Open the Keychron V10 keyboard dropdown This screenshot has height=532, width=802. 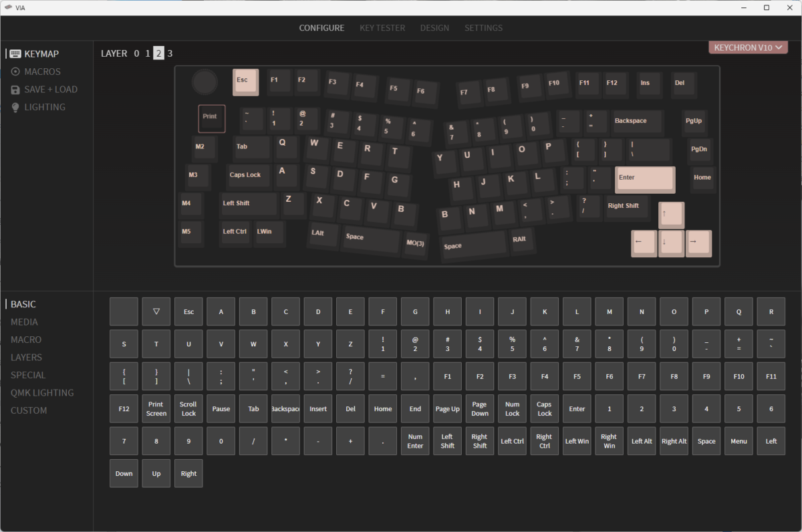748,47
